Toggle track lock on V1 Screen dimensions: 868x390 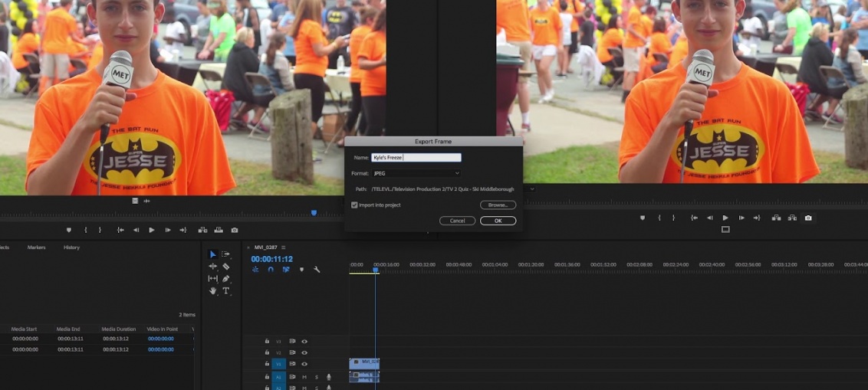tap(267, 364)
